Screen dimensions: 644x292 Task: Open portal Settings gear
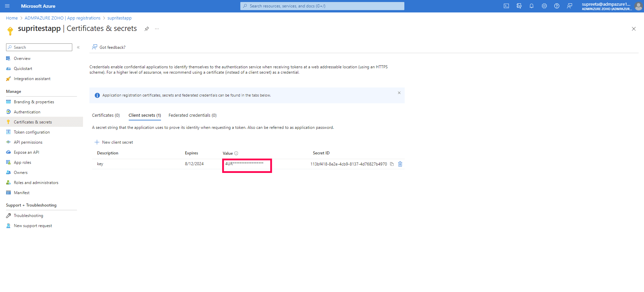pos(544,6)
